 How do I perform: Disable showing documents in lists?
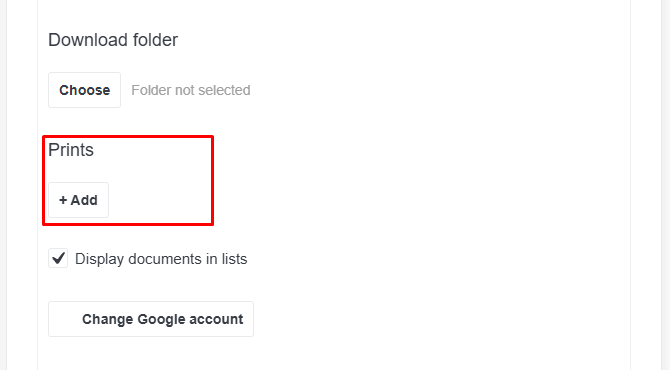point(58,258)
